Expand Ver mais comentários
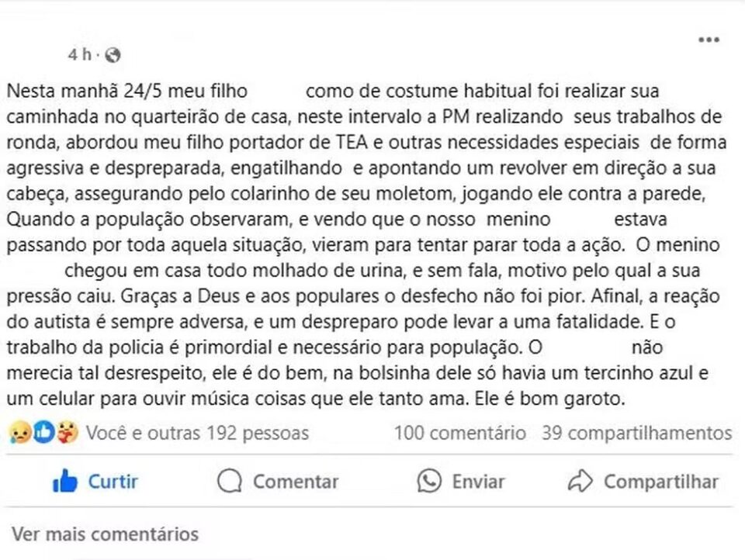 tap(105, 534)
